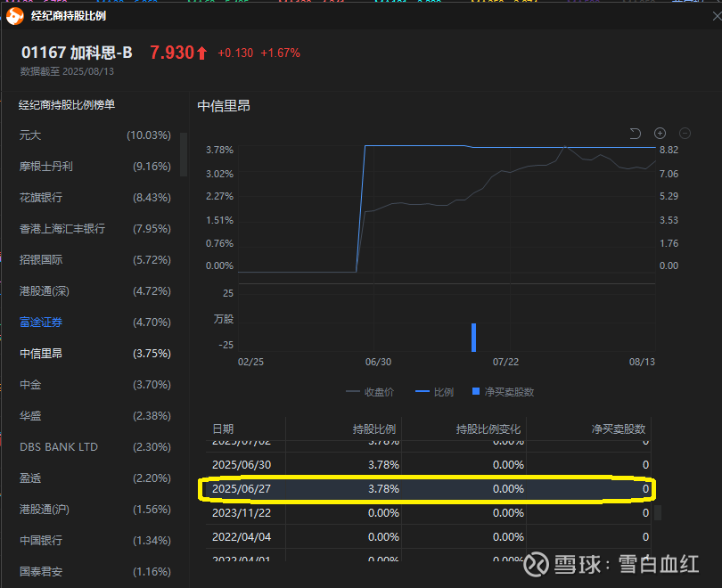Click the broker list scrollbar thumb
The width and height of the screenshot is (722, 588).
click(x=184, y=154)
